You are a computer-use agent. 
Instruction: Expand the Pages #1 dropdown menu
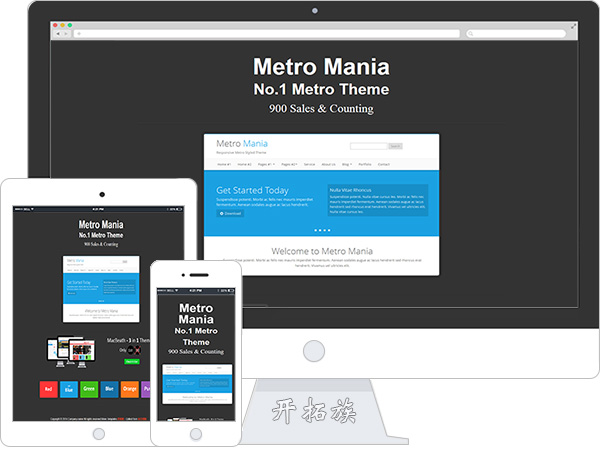(x=266, y=164)
